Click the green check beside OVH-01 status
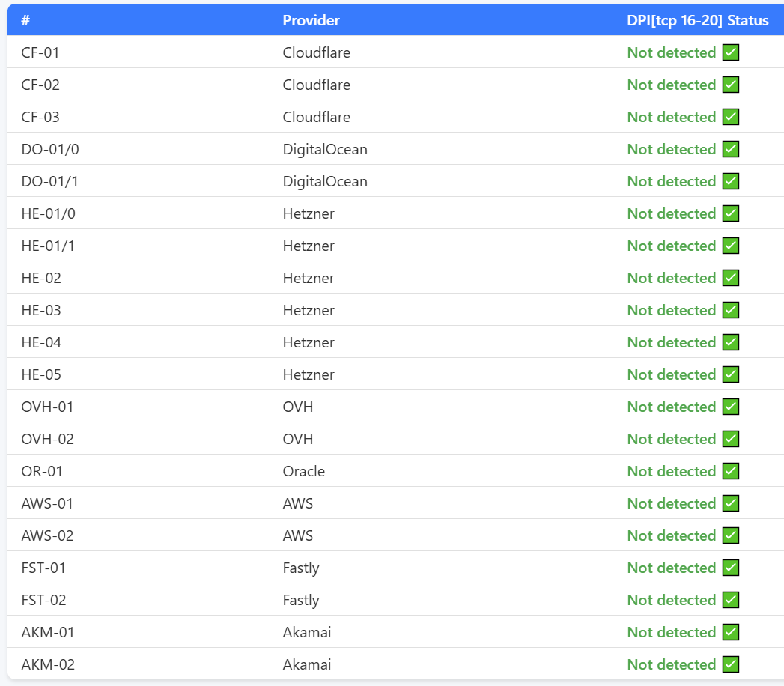Viewport: 784px width, 686px height. (730, 407)
